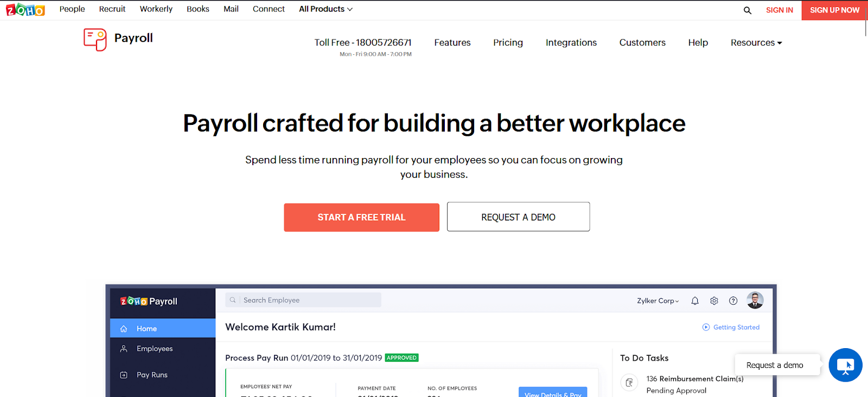The width and height of the screenshot is (868, 397).
Task: Open the People product link
Action: point(72,9)
